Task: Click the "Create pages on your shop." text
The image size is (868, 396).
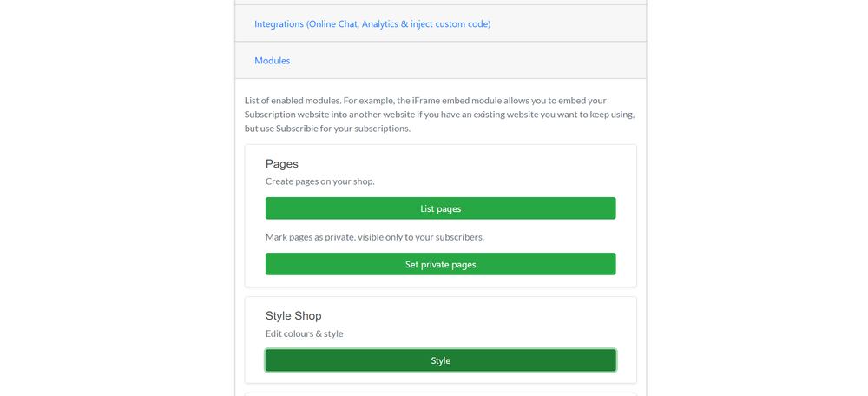Action: click(320, 181)
